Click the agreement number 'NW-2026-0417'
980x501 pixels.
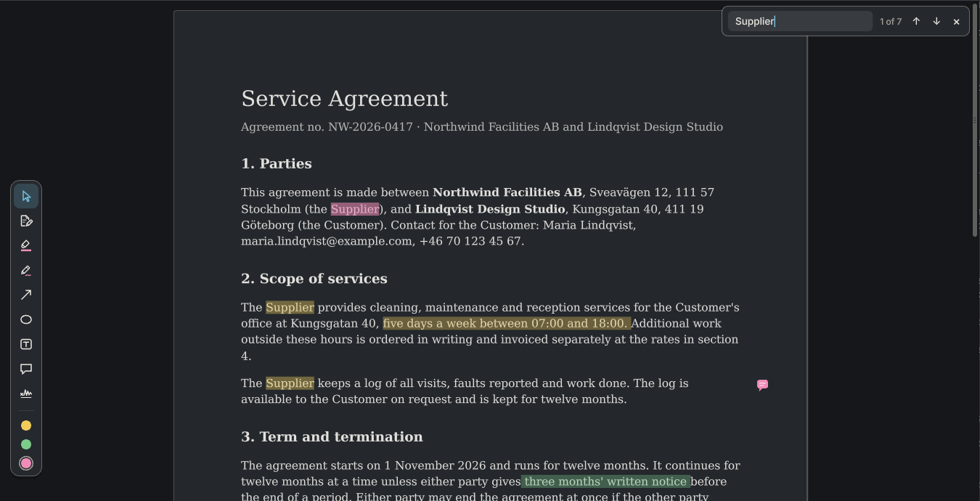[x=370, y=127]
